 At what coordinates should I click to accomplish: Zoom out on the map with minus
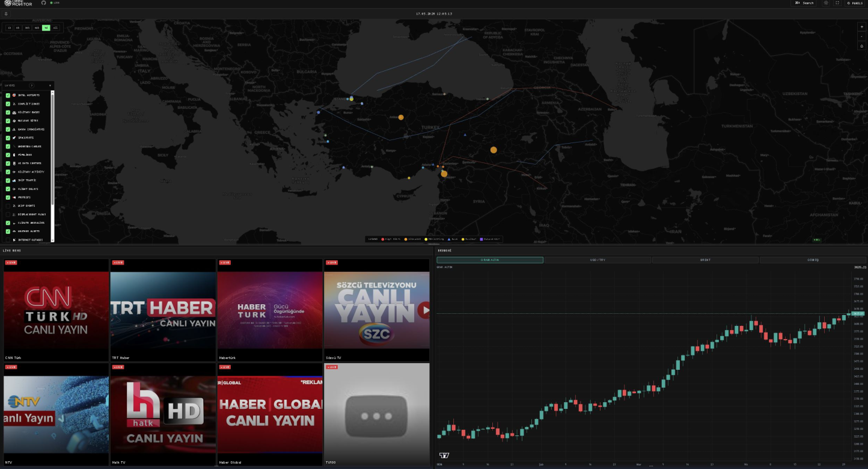[862, 36]
